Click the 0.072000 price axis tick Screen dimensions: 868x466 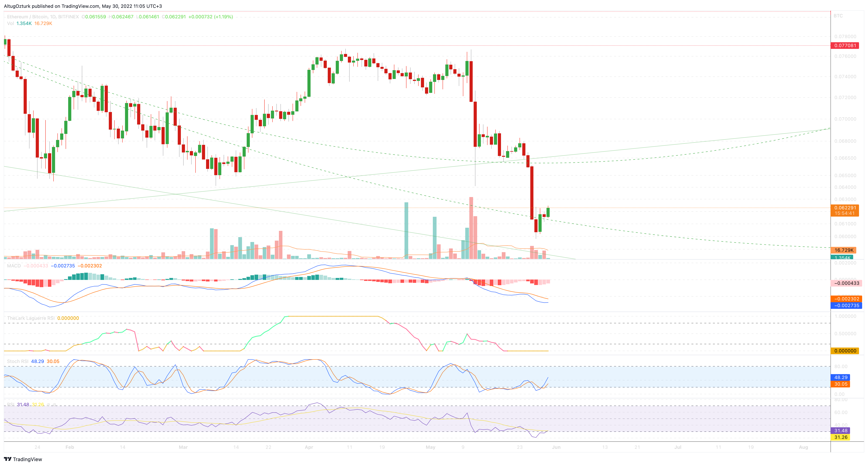coord(845,98)
